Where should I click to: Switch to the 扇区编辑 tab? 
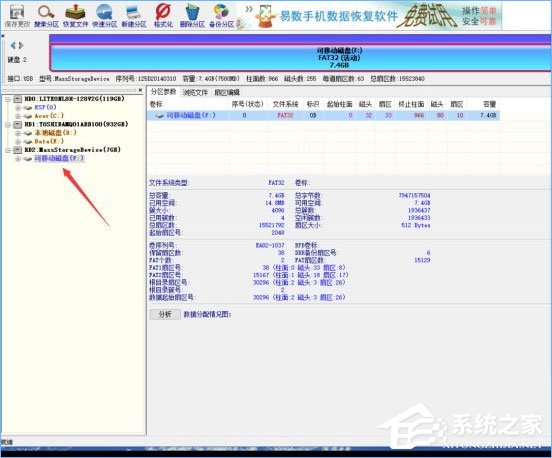[227, 93]
